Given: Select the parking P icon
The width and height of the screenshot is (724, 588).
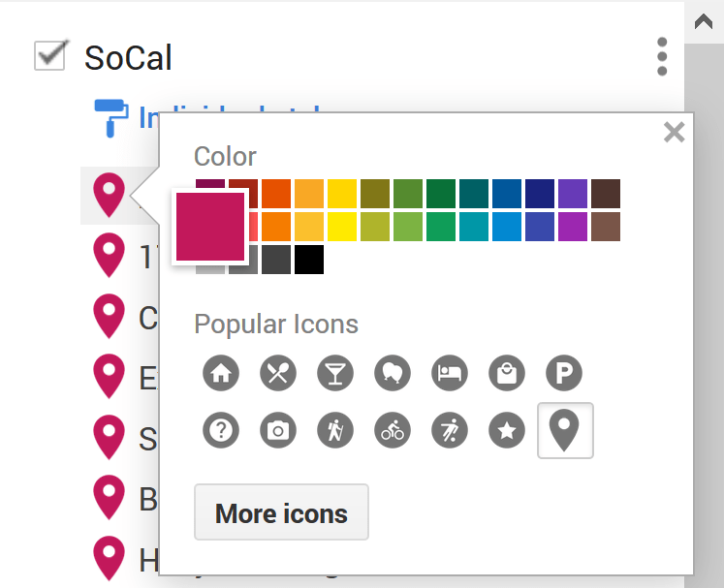Looking at the screenshot, I should (563, 373).
